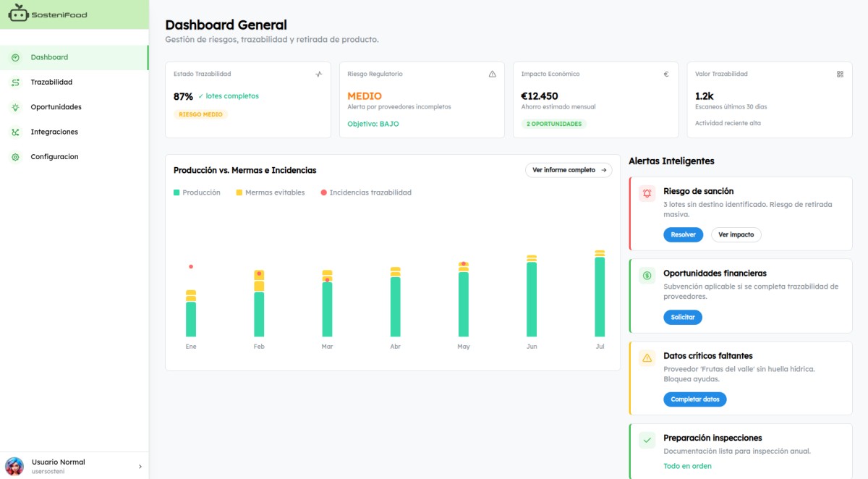Click the Ver informe completo button
The height and width of the screenshot is (479, 868).
569,170
